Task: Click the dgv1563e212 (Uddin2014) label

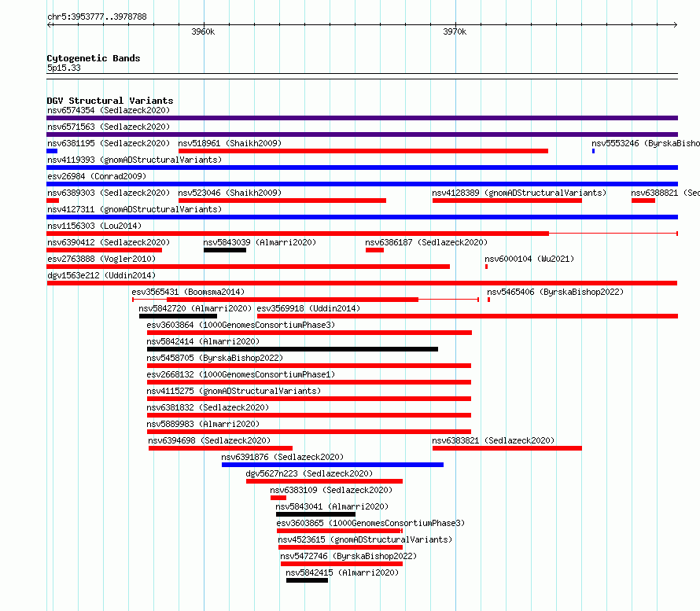Action: 101,275
